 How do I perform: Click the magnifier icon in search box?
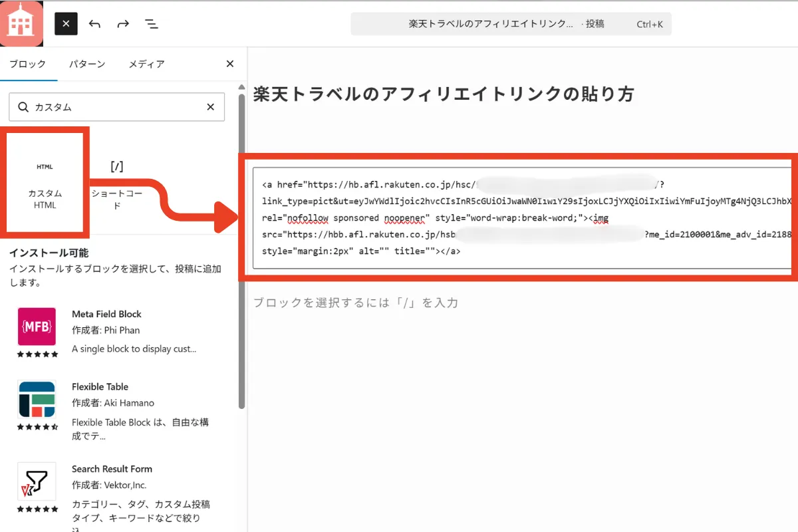click(24, 107)
